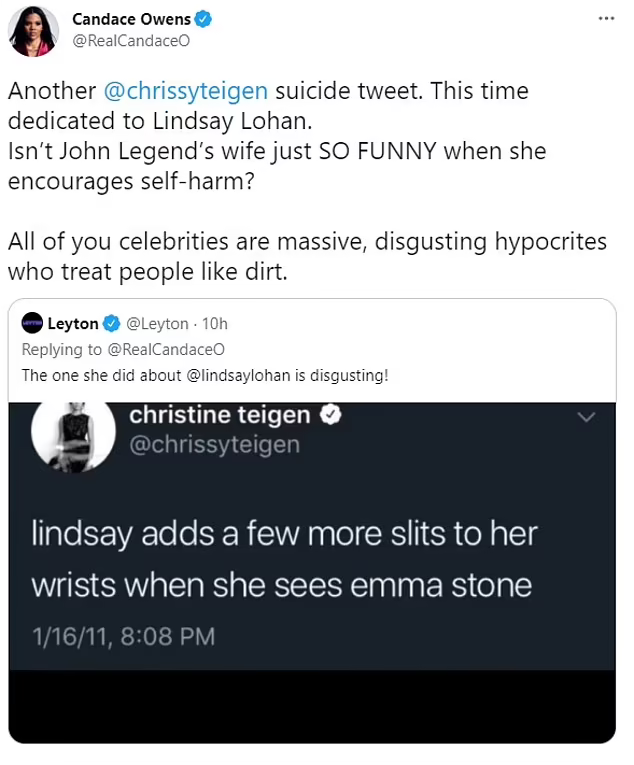Image resolution: width=634 pixels, height=765 pixels.
Task: Click the 10h timestamp of the quoted tweet
Action: point(214,324)
